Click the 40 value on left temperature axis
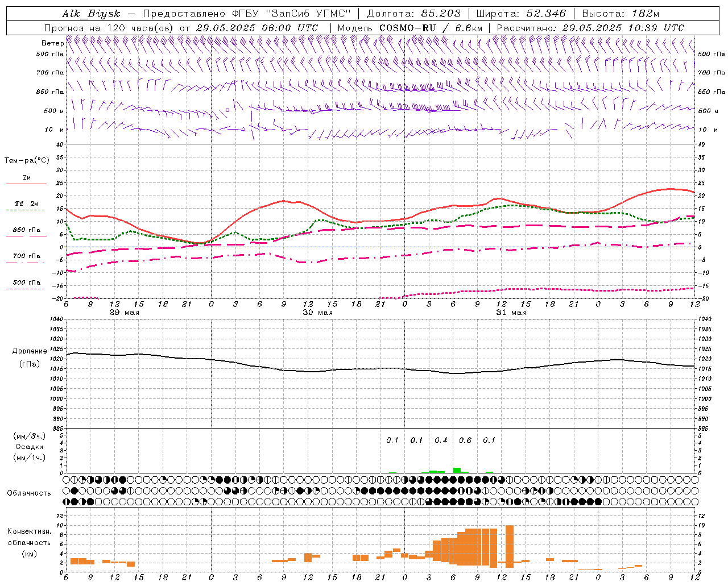Image resolution: width=728 pixels, height=582 pixels. coord(59,145)
